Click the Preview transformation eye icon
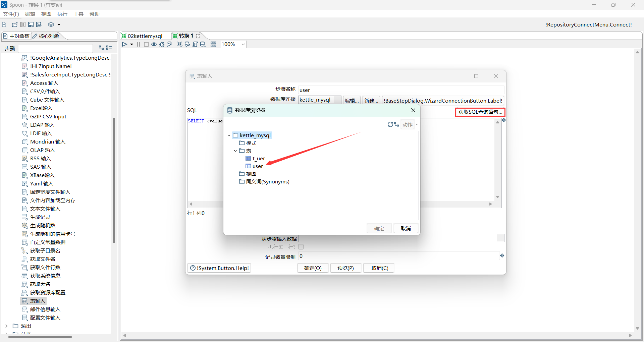Image resolution: width=644 pixels, height=342 pixels. pyautogui.click(x=154, y=44)
